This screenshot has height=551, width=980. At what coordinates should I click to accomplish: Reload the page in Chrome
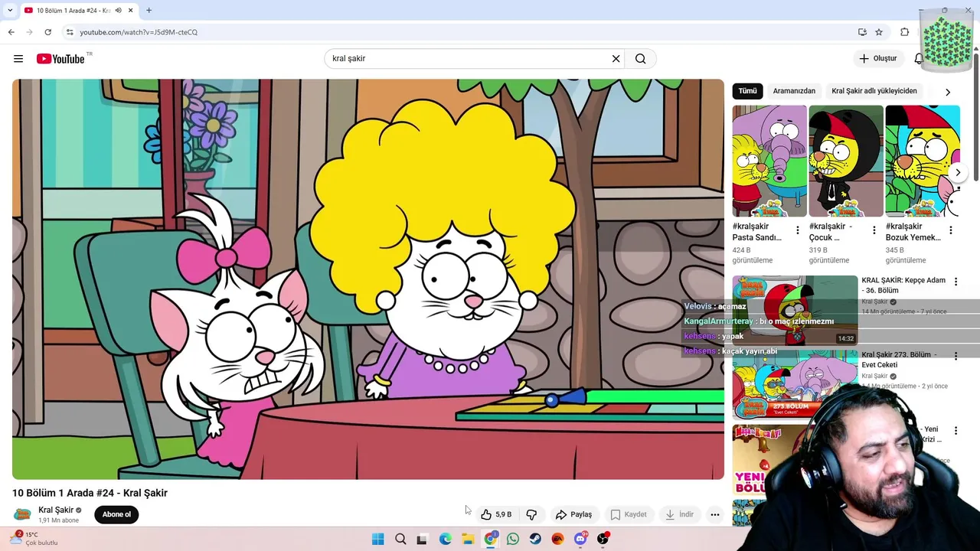(47, 32)
